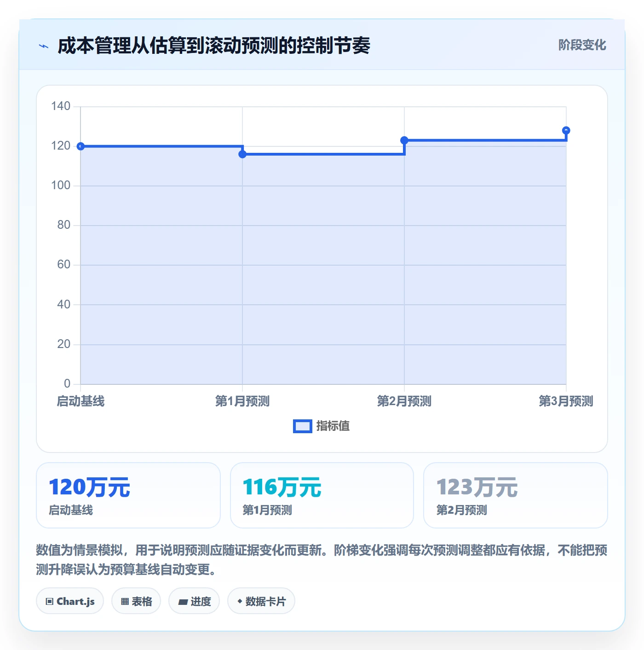Click the 140 y-axis value

tap(61, 106)
